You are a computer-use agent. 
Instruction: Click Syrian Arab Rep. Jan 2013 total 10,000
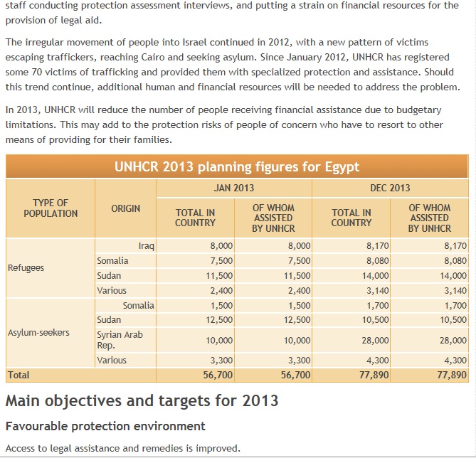[219, 340]
